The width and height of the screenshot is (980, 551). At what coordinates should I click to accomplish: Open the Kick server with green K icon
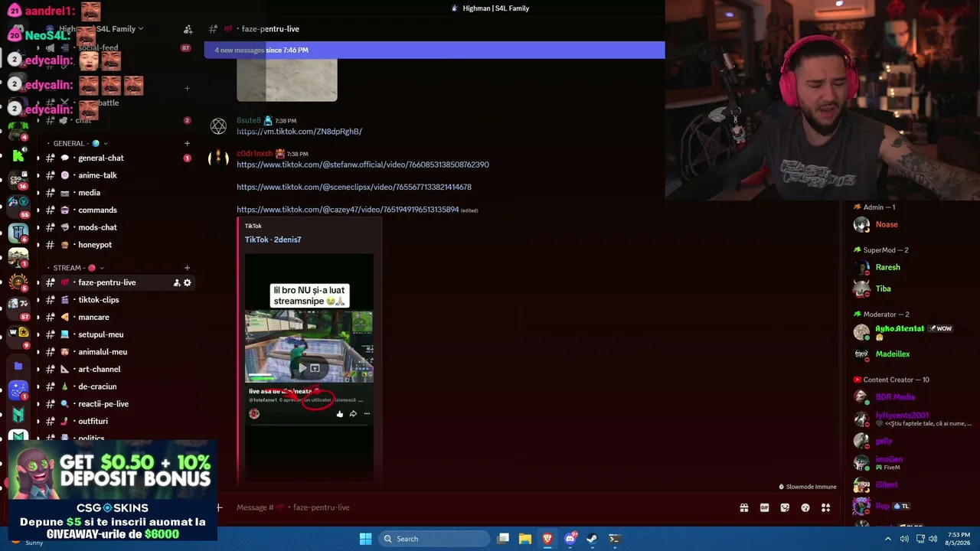pyautogui.click(x=18, y=155)
